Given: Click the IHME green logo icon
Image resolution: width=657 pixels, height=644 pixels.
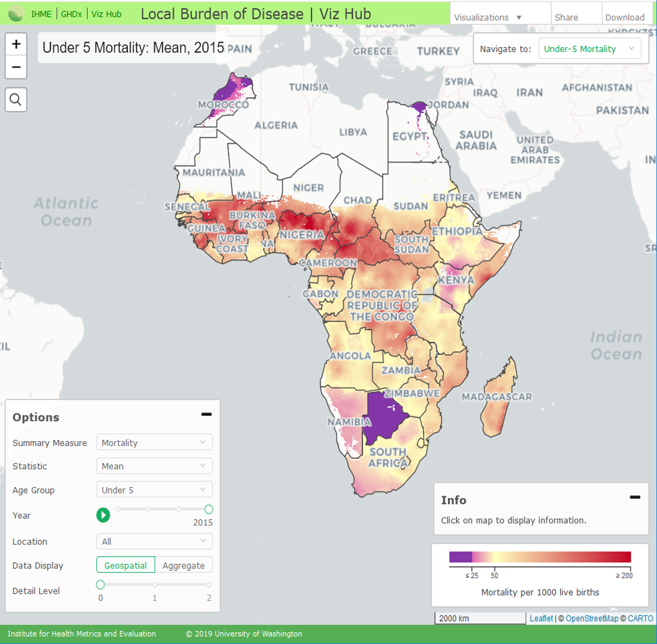Looking at the screenshot, I should point(17,13).
